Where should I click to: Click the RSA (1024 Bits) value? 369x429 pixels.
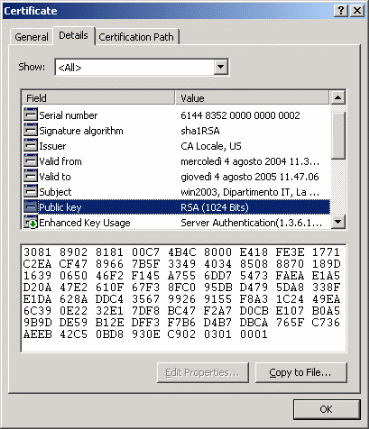pyautogui.click(x=214, y=207)
